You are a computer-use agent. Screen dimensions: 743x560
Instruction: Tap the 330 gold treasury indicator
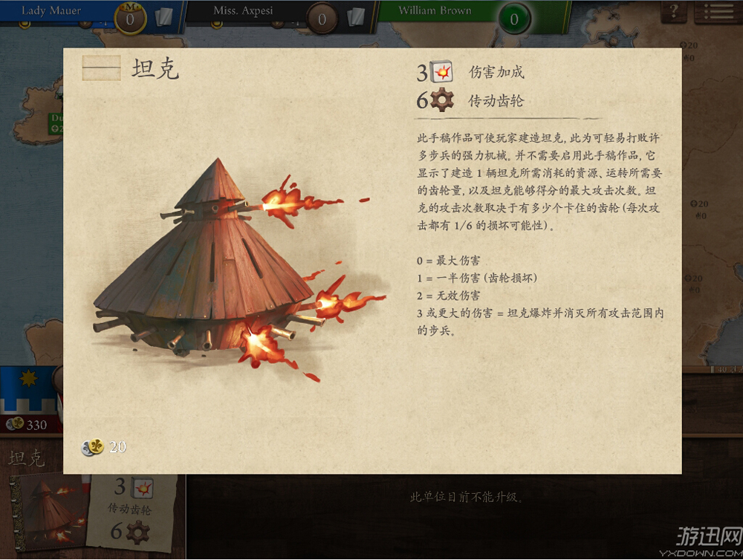30,424
